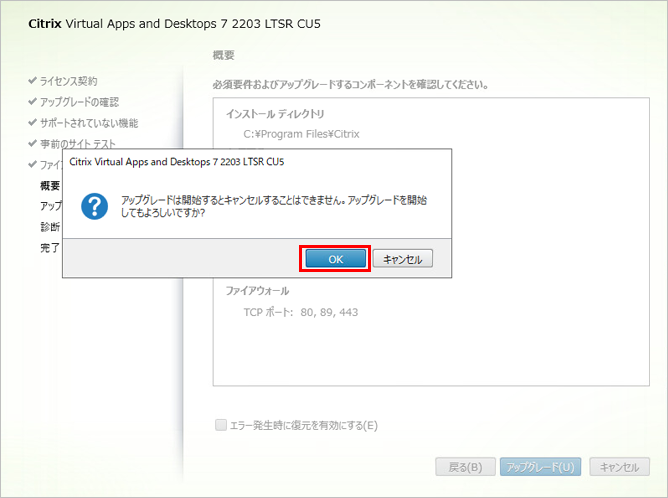Select ライセンス契約 step in sidebar
668x498 pixels.
[68, 81]
